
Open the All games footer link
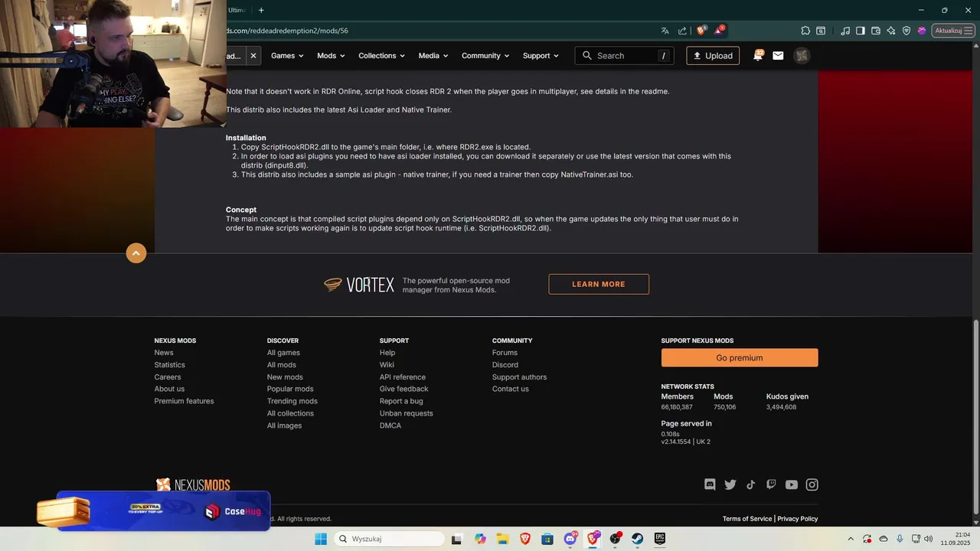coord(283,353)
